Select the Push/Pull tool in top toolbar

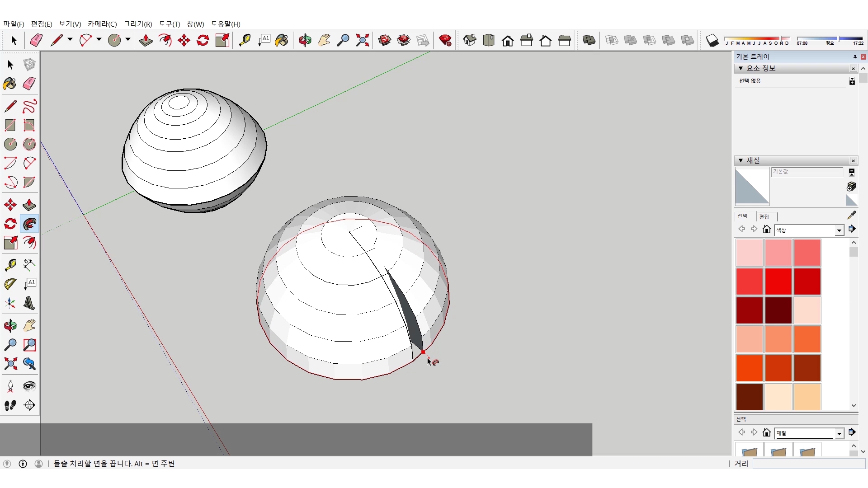coord(146,40)
